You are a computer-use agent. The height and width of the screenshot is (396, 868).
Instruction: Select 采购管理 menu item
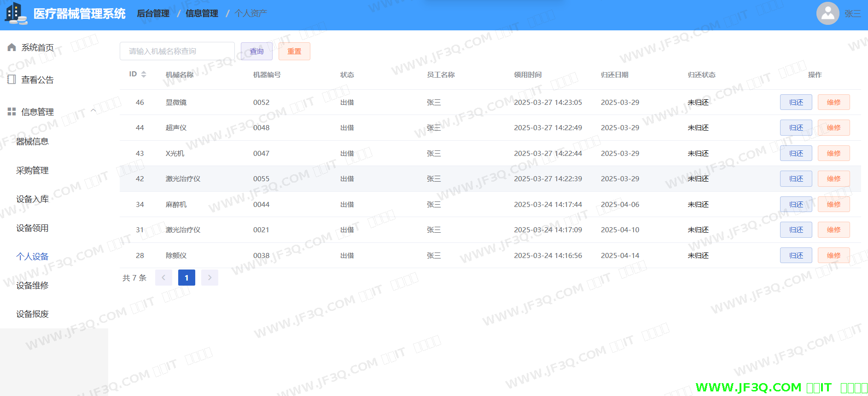coord(32,171)
